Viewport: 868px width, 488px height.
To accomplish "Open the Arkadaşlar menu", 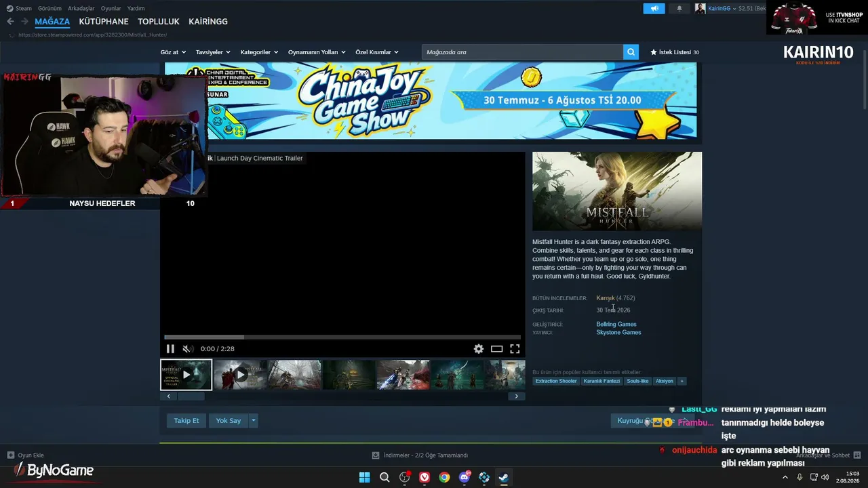I will click(x=81, y=9).
